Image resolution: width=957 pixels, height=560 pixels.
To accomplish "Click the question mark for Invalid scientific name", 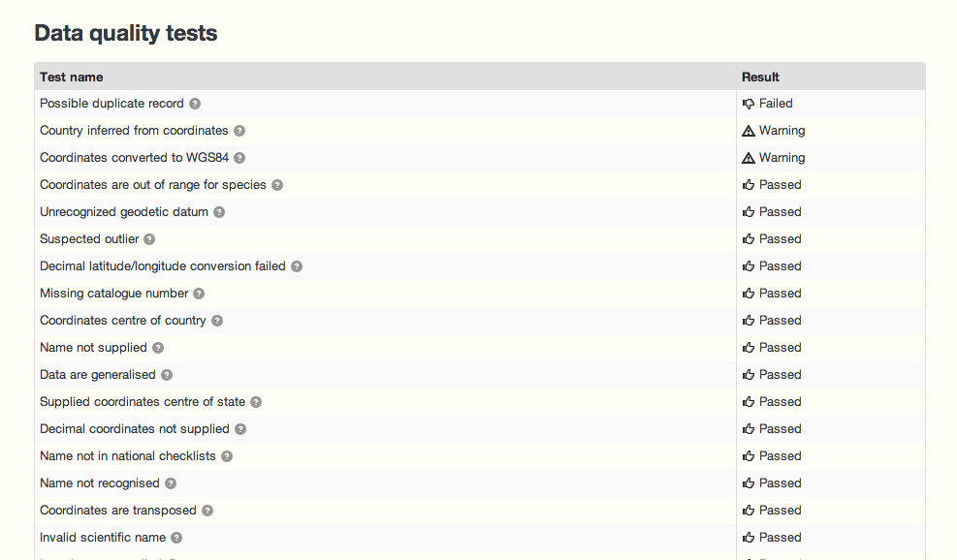I will (x=176, y=537).
